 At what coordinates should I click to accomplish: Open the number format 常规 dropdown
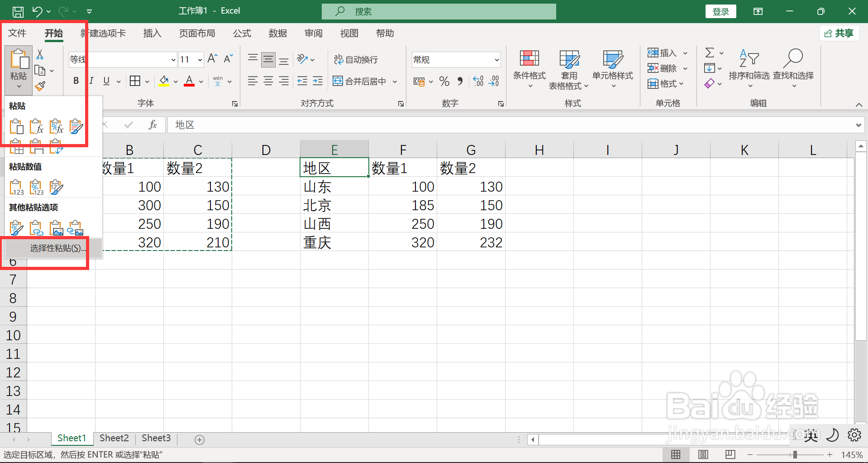point(496,60)
